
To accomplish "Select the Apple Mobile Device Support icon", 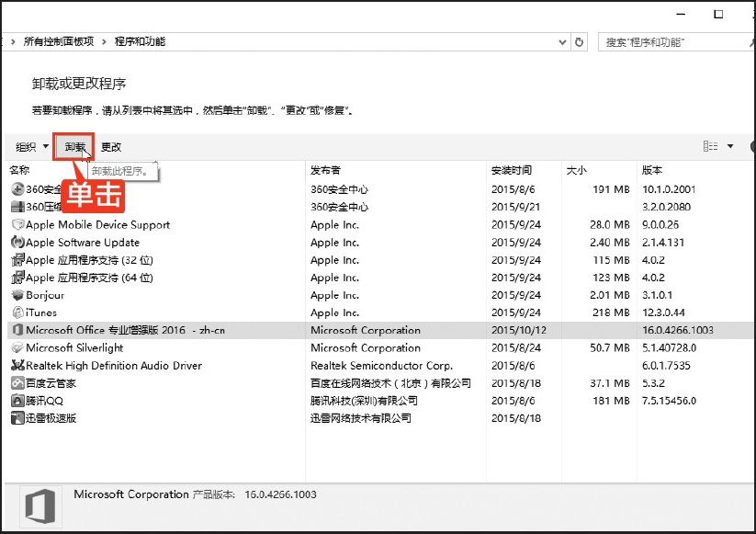I will point(17,225).
